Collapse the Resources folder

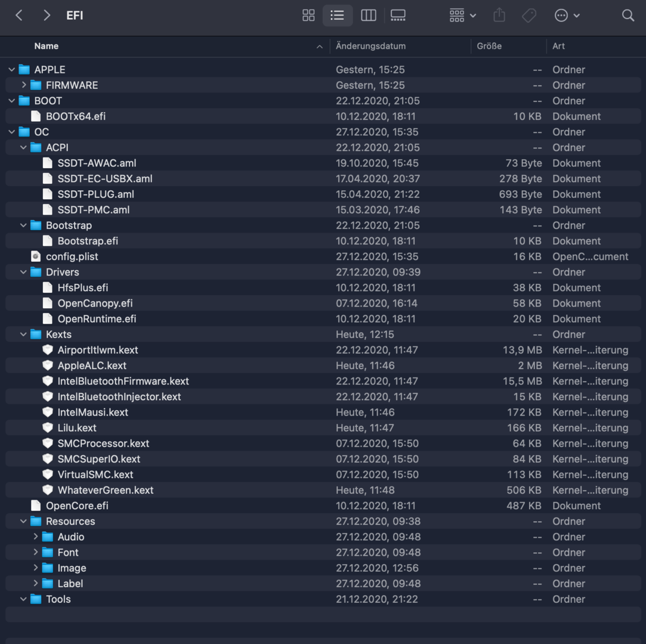click(23, 521)
